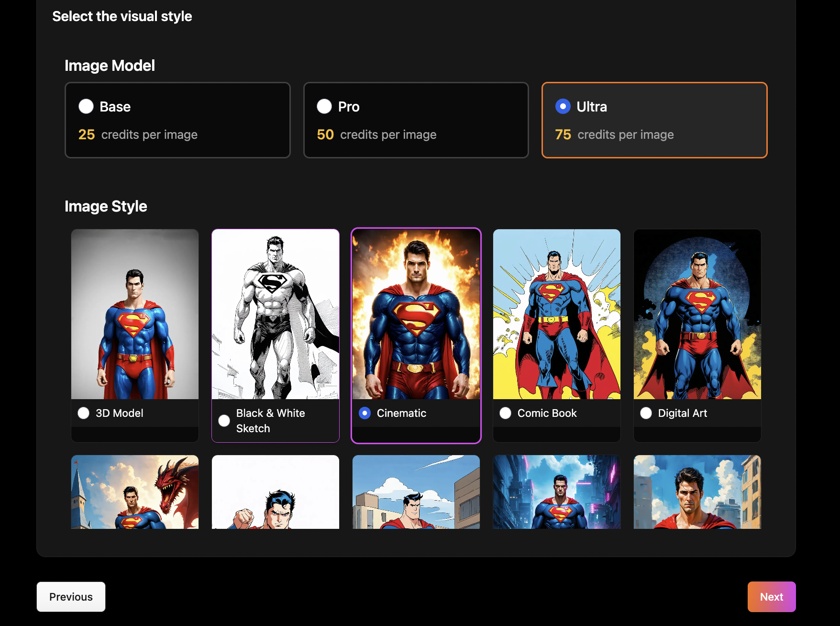Go to the Next step
Viewport: 840px width, 626px height.
click(772, 597)
